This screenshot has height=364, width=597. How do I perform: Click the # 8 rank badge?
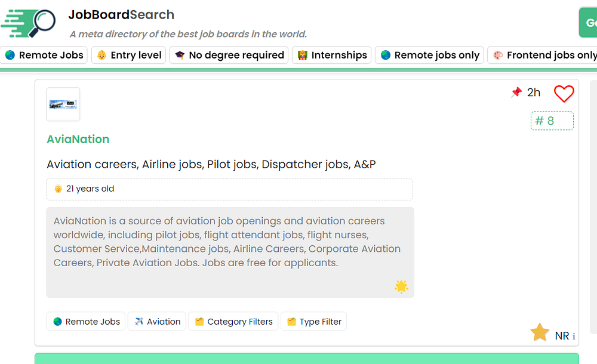(552, 121)
